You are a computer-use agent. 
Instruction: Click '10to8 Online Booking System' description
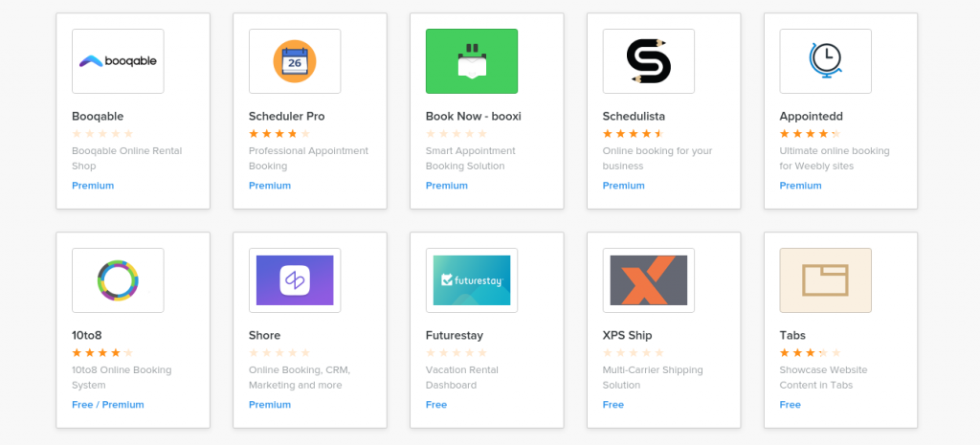[x=122, y=377]
